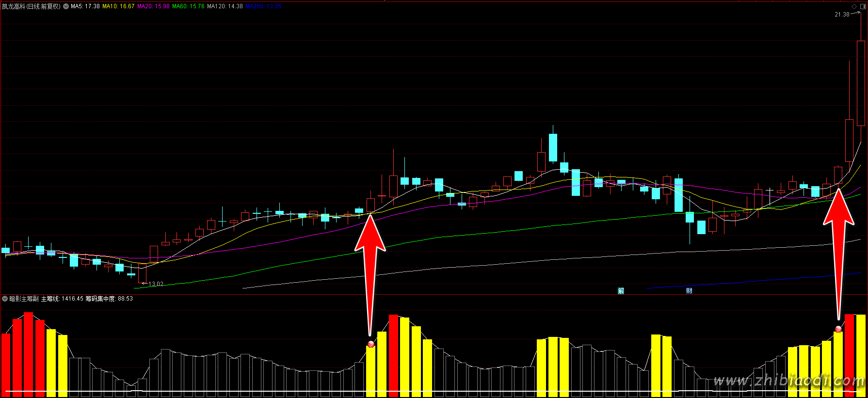
Task: Click the 21.38 high price label
Action: click(842, 15)
